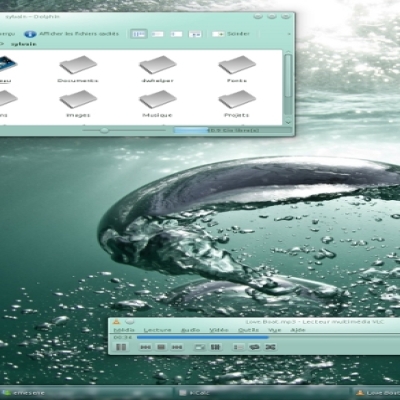Toggle fullscreen in VLC
This screenshot has height=400, width=400.
[200, 347]
